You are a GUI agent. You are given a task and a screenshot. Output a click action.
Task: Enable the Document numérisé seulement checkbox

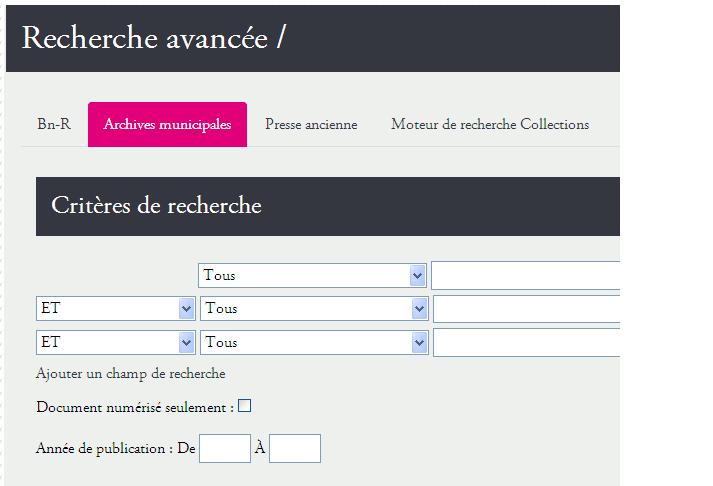pos(245,406)
